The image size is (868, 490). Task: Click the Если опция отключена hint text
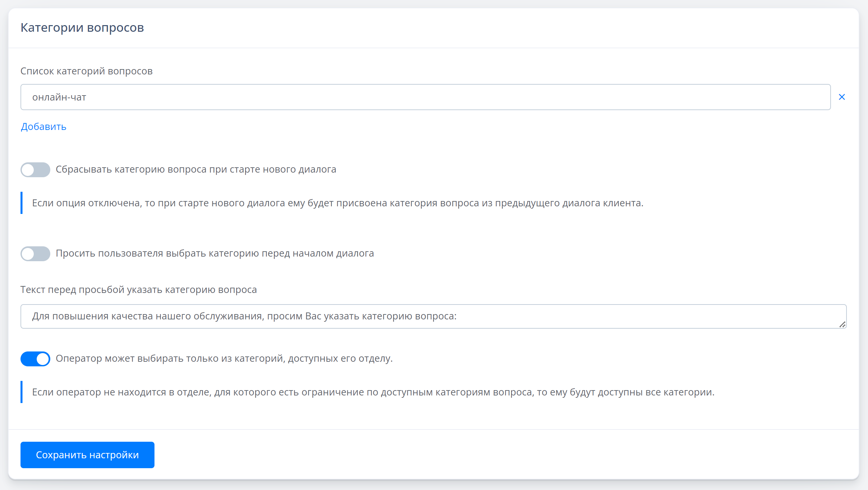338,203
